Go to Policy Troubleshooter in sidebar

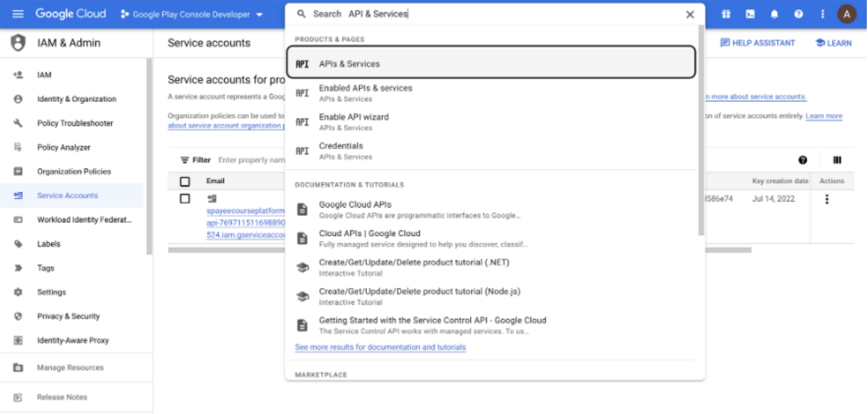[75, 123]
